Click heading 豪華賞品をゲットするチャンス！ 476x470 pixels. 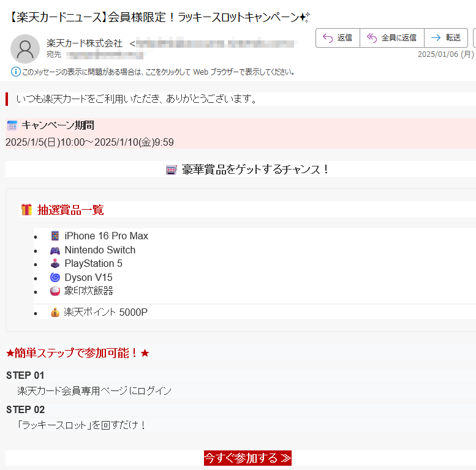pos(255,170)
